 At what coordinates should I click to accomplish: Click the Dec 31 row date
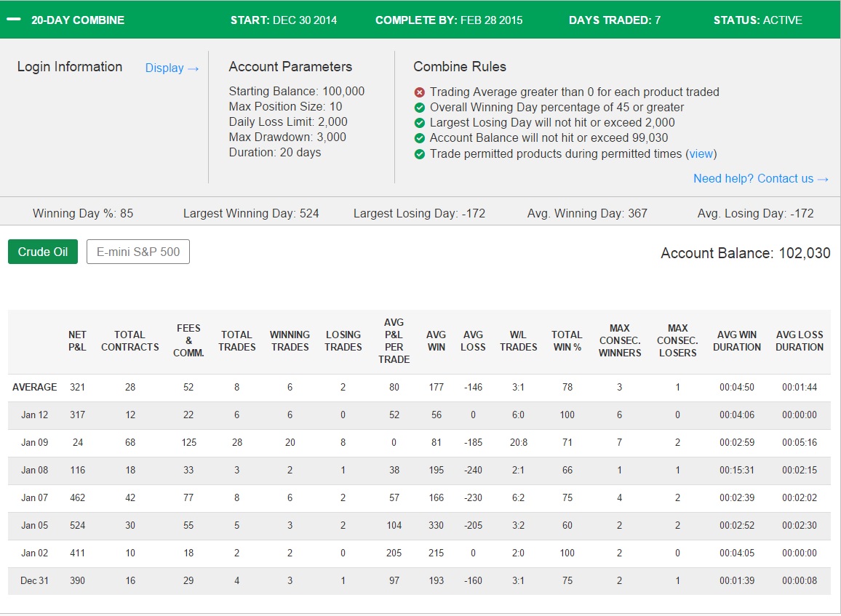pyautogui.click(x=35, y=580)
